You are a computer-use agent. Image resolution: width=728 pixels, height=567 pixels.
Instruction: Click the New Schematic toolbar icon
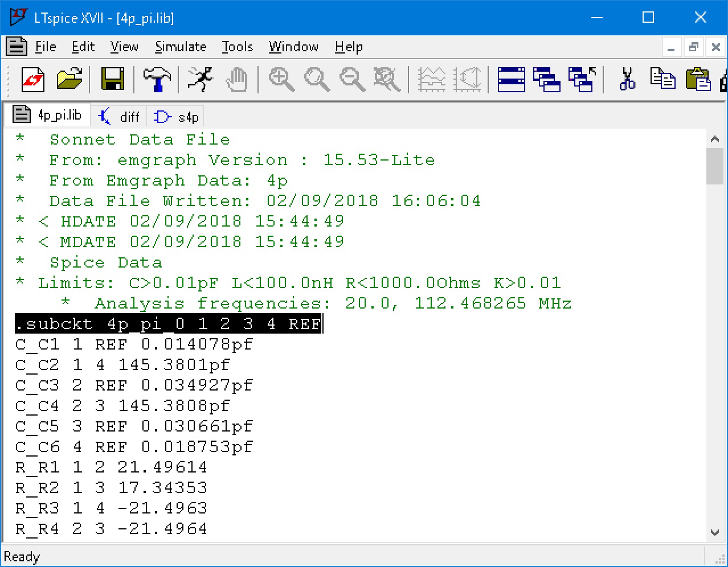click(x=33, y=79)
